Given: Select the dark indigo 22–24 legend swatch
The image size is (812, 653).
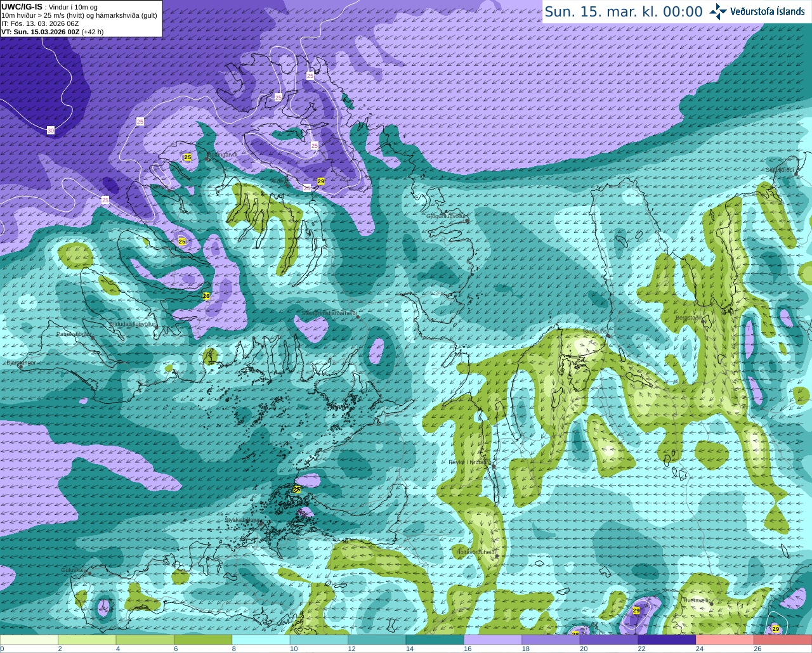Looking at the screenshot, I should click(x=667, y=640).
